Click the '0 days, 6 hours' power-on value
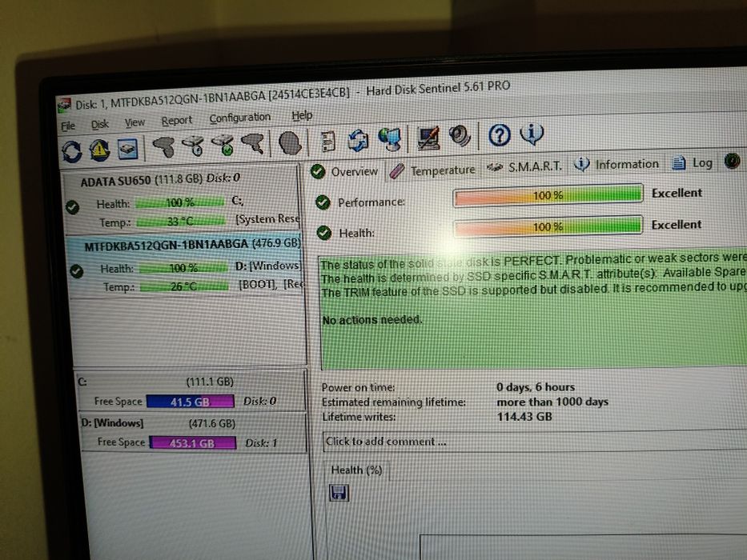747x560 pixels. (x=536, y=387)
